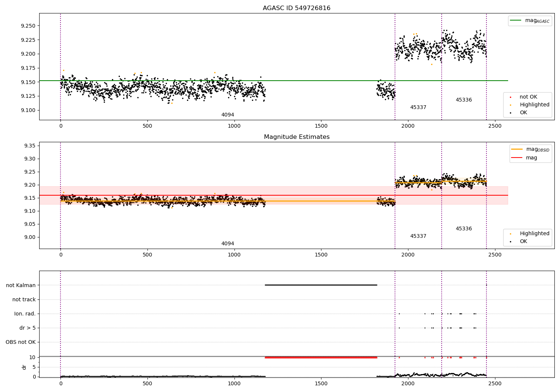Click the orange line sample beside mag OBSID
The image size is (560, 392).
pos(517,149)
